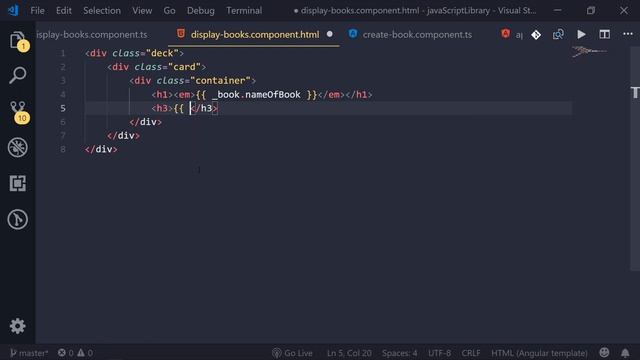Click the master branch in status bar
Viewport: 640px width, 360px height.
pos(29,353)
